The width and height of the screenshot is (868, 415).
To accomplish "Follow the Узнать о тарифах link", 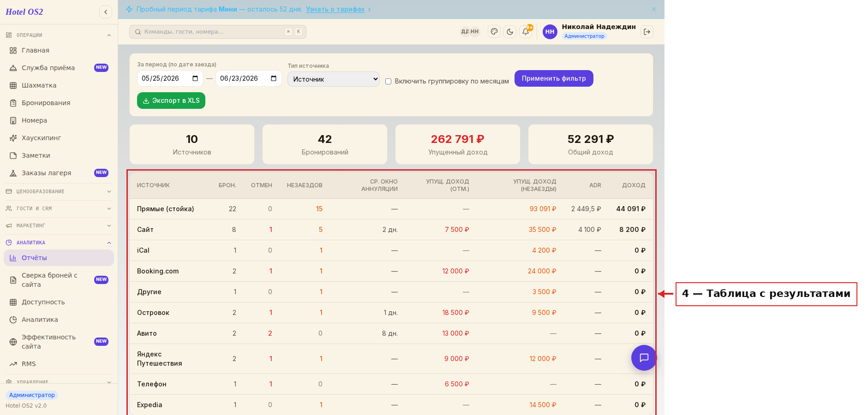I will pos(335,9).
